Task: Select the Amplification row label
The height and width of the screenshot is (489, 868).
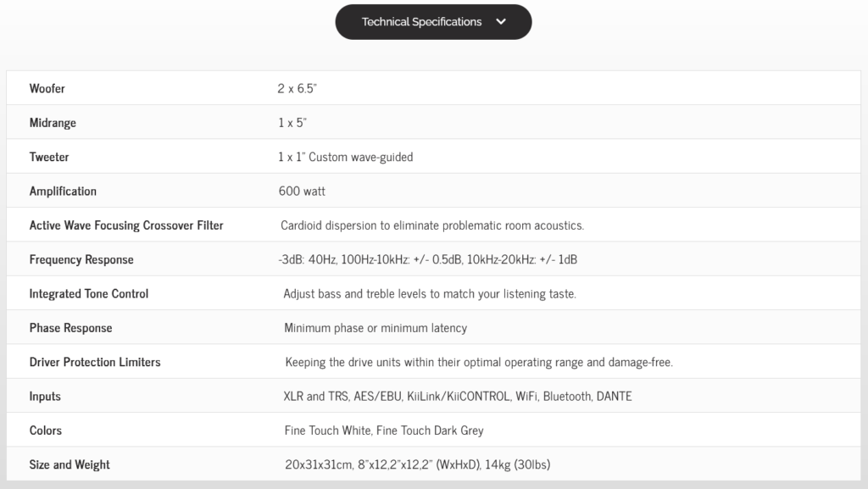Action: click(x=63, y=192)
